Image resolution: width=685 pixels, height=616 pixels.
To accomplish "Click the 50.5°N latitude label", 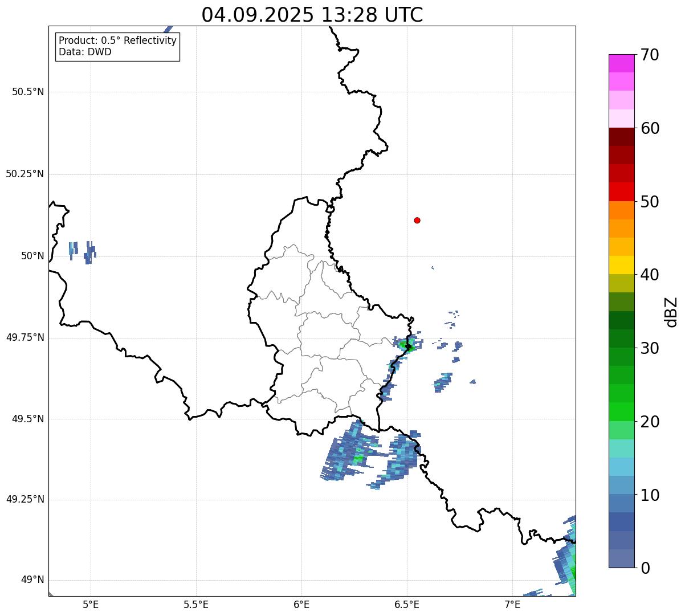I will 28,92.
